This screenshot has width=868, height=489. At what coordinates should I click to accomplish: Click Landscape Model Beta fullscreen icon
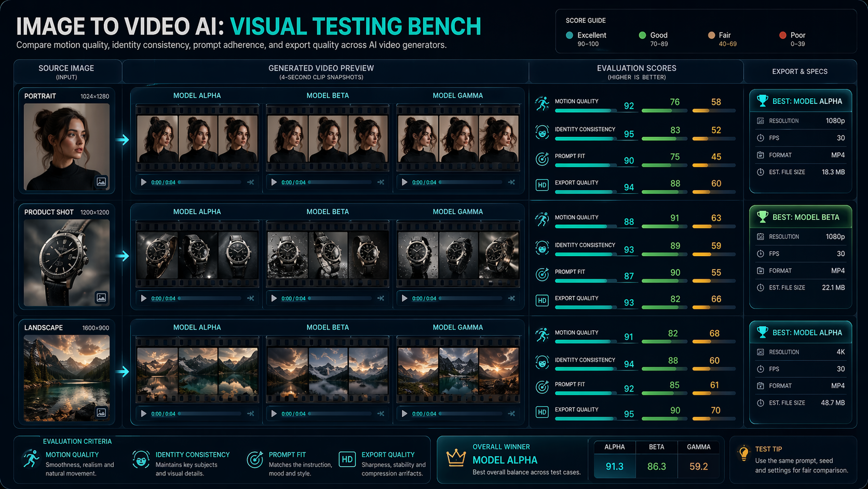[381, 414]
